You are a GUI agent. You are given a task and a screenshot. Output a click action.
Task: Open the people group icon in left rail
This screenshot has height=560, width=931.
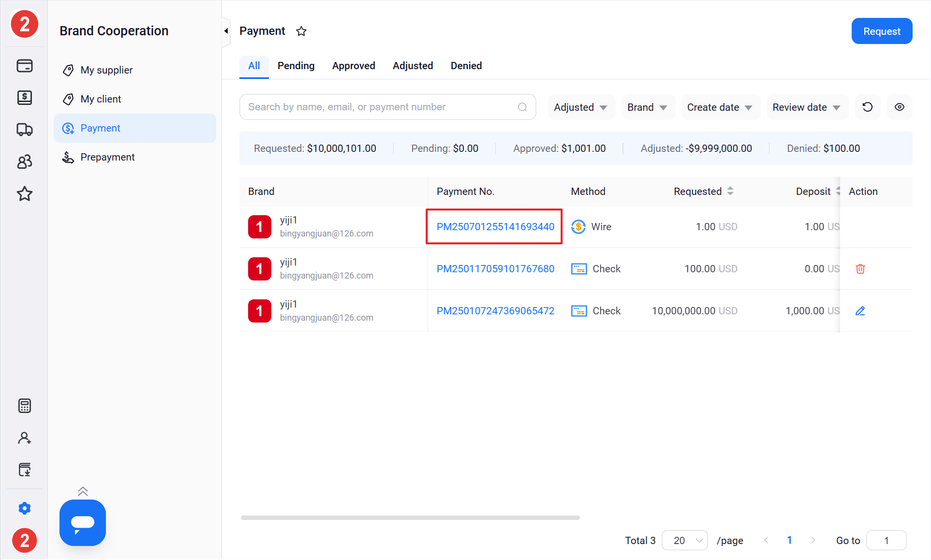pyautogui.click(x=25, y=162)
